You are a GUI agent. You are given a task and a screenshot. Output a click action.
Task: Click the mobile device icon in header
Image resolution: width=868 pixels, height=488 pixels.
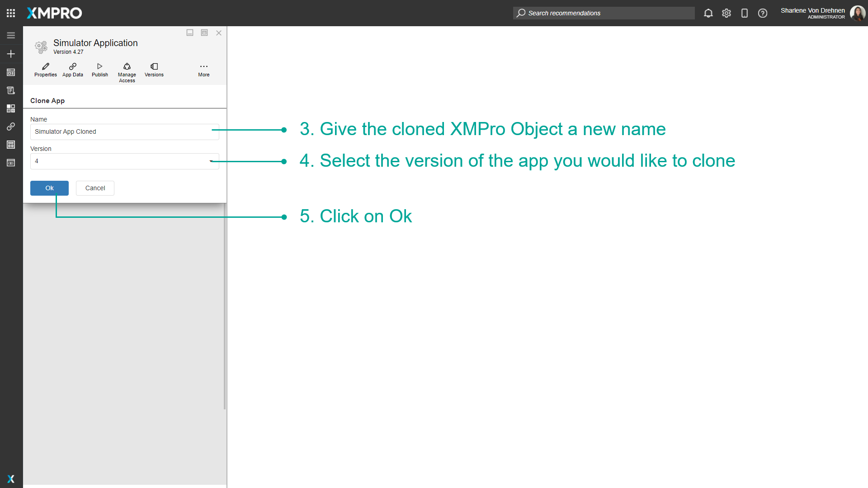coord(745,13)
